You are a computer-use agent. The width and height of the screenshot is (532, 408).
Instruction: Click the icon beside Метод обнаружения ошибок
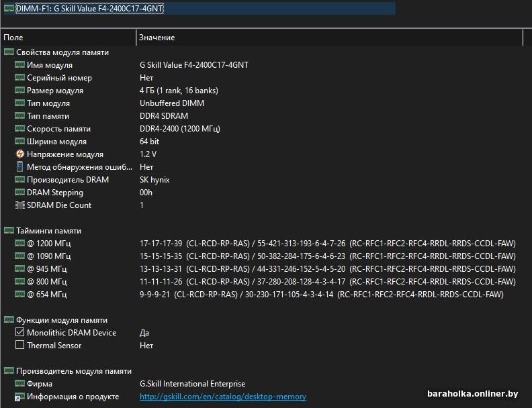[19, 166]
